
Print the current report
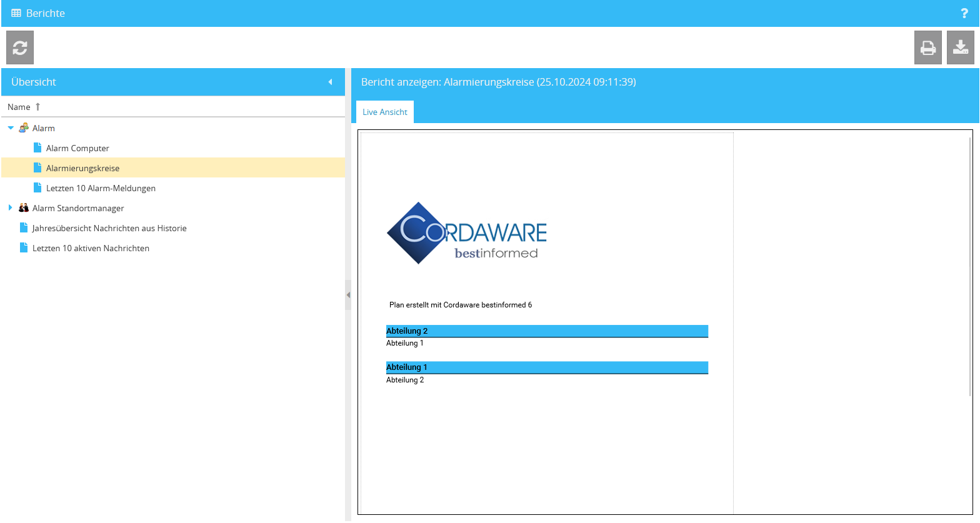click(x=928, y=47)
